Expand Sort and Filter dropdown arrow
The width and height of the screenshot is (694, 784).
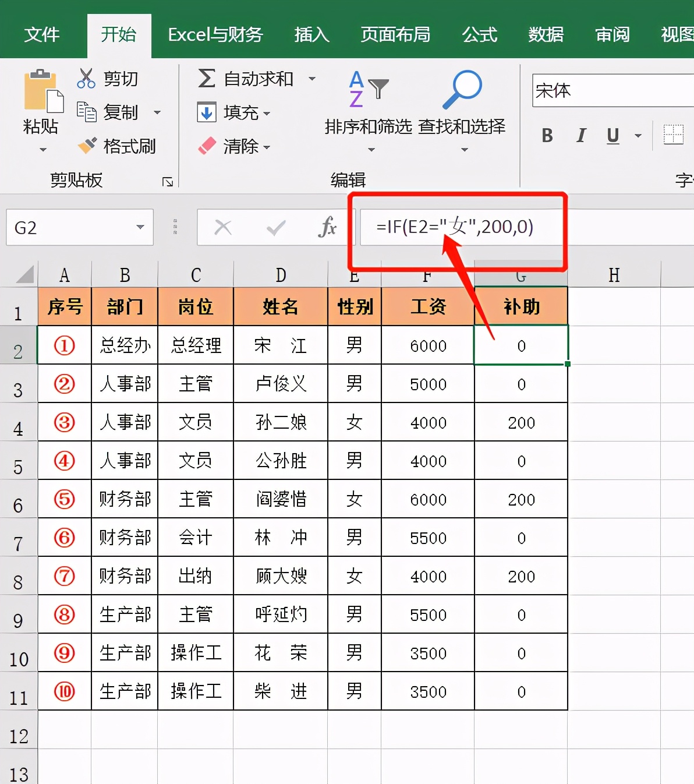[371, 150]
